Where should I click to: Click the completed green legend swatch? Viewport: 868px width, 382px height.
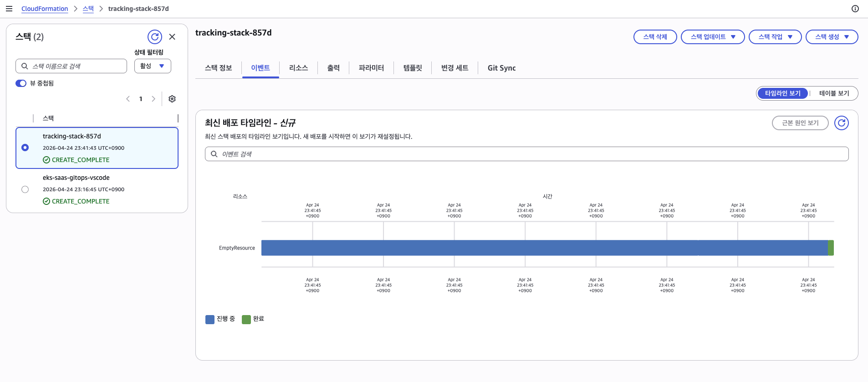246,319
